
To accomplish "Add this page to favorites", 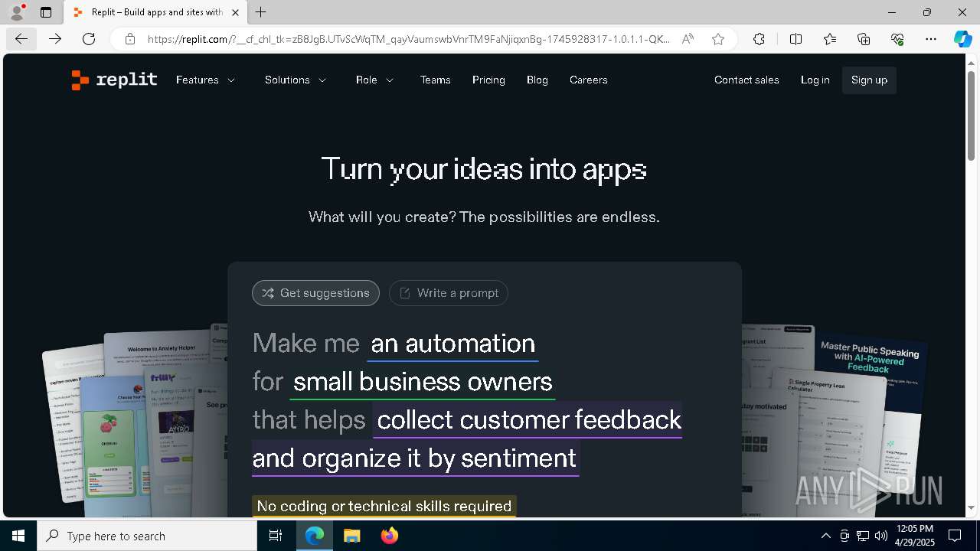I will [x=718, y=39].
